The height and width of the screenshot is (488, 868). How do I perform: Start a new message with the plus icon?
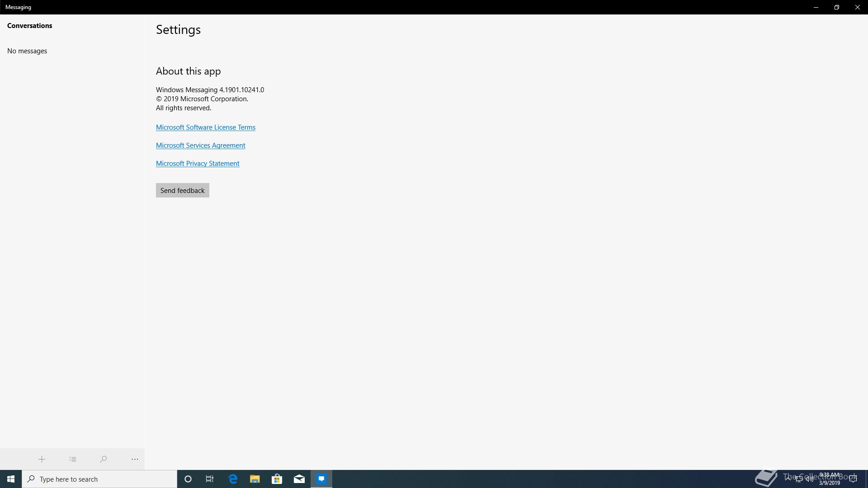[42, 459]
